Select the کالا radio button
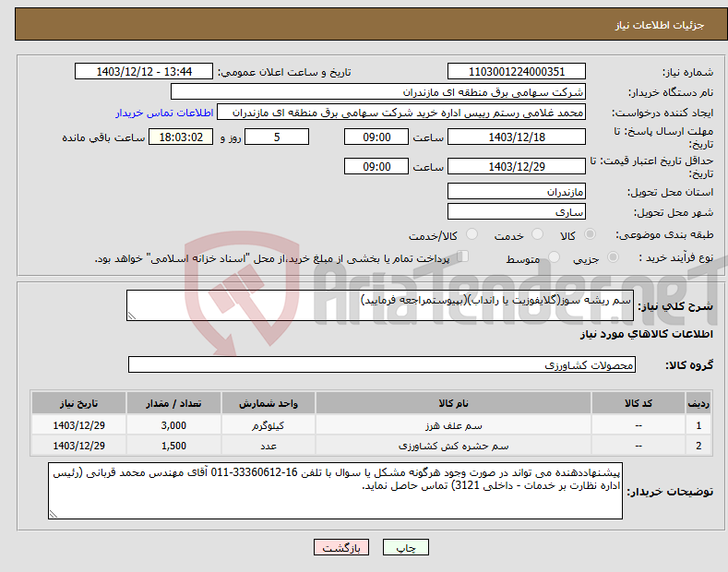 pyautogui.click(x=590, y=234)
